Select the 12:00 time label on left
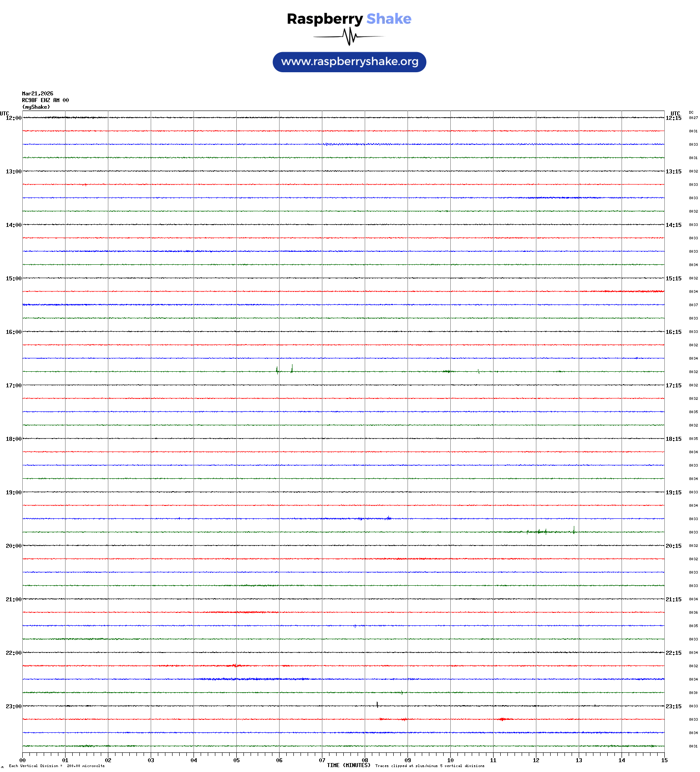This screenshot has height=772, width=700. coord(13,118)
